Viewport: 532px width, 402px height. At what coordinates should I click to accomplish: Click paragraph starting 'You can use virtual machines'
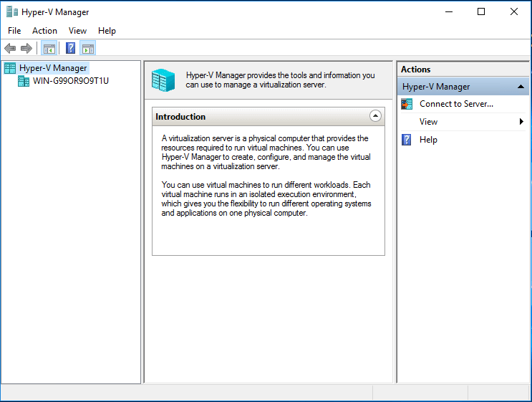266,199
